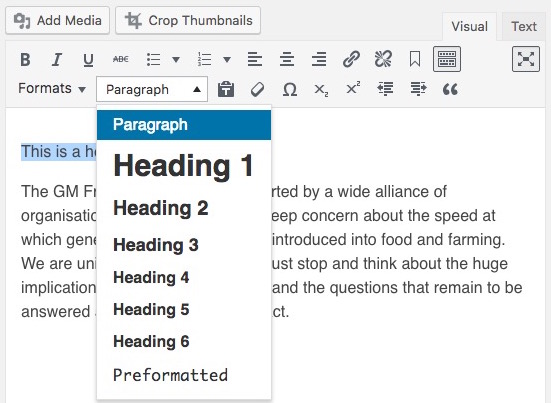Choose Heading 4 in the format list

pyautogui.click(x=184, y=278)
